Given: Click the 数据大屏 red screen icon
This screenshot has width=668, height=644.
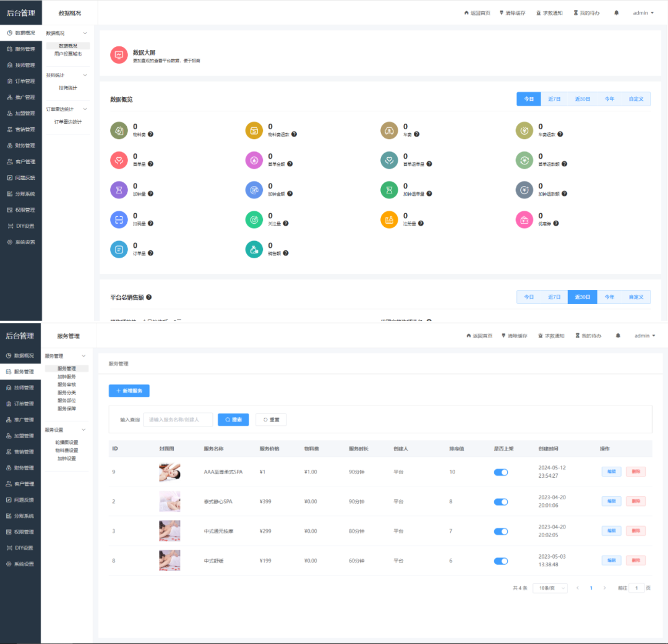Looking at the screenshot, I should pyautogui.click(x=119, y=54).
